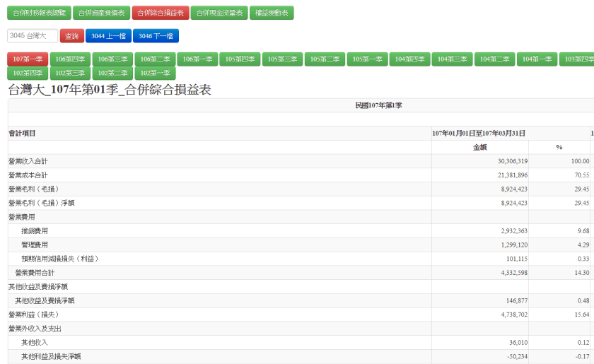Screen dimensions: 594x364
Task: View the 104第四季 quarter report
Action: pos(409,59)
